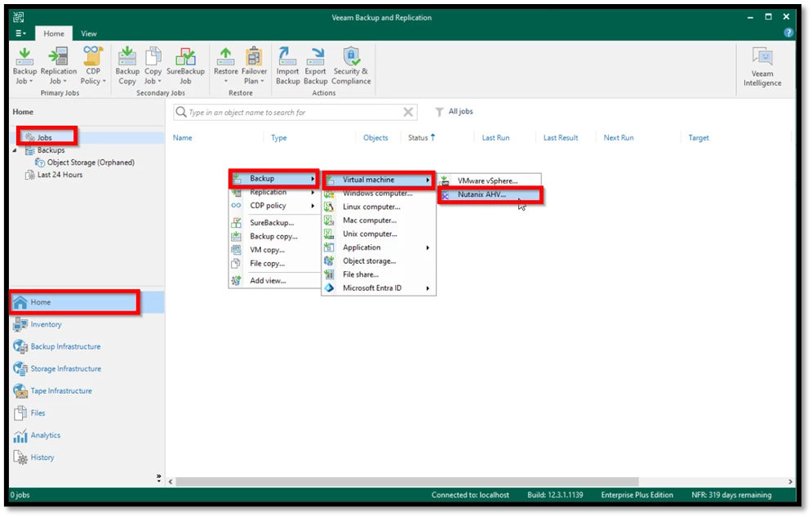Select VM copy... menu entry
812x517 pixels.
(274, 250)
